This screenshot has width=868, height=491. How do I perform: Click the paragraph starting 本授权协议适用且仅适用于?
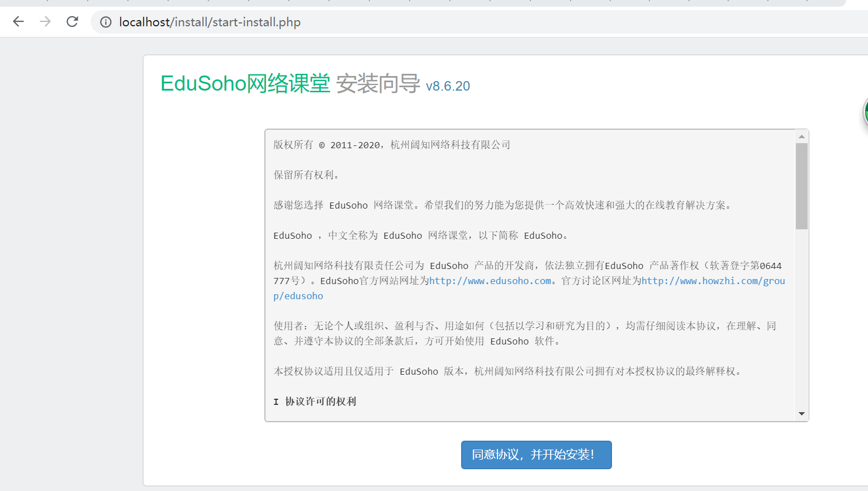pyautogui.click(x=508, y=371)
